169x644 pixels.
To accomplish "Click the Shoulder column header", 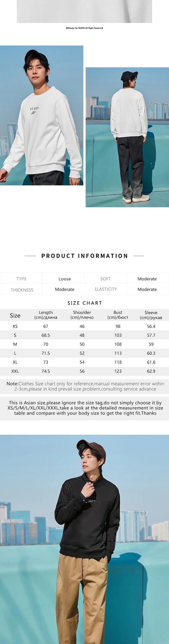I will click(x=82, y=315).
